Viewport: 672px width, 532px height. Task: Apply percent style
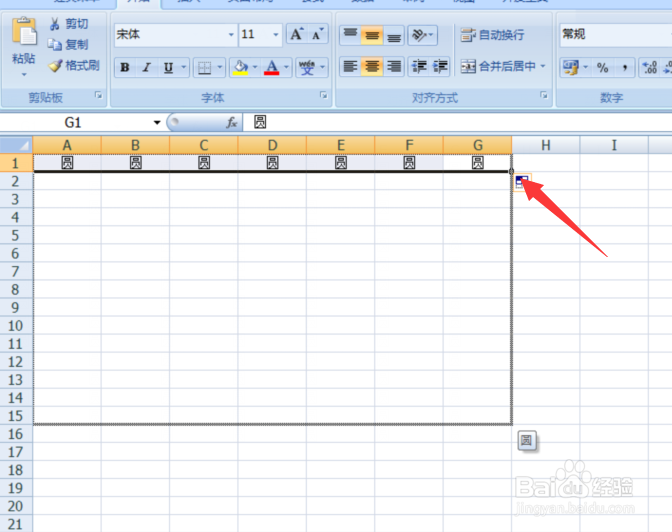pos(603,67)
